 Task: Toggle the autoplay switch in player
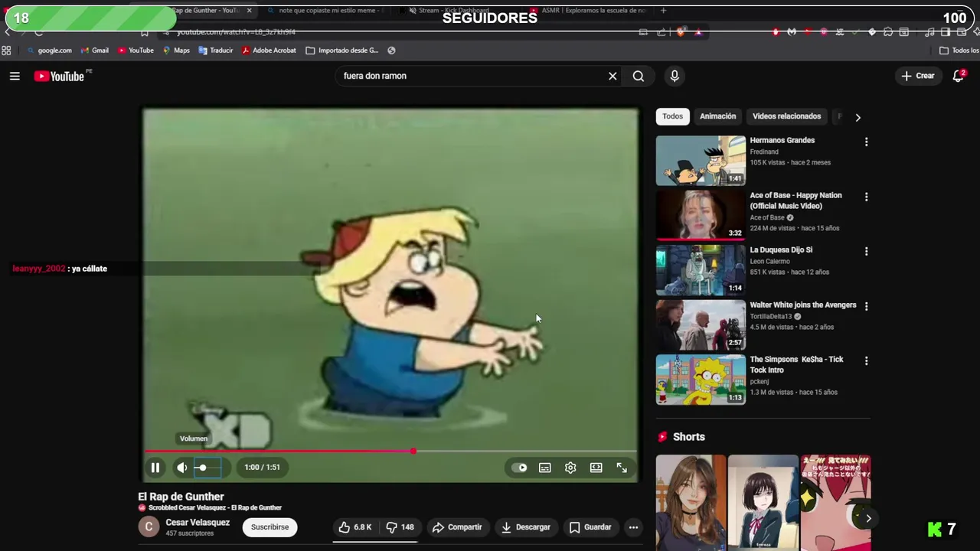[x=519, y=468]
